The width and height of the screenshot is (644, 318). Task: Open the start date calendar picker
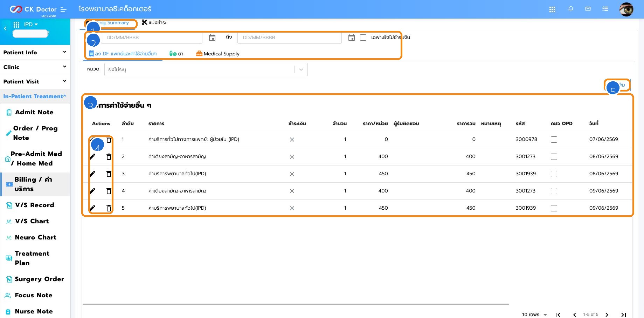coord(212,38)
